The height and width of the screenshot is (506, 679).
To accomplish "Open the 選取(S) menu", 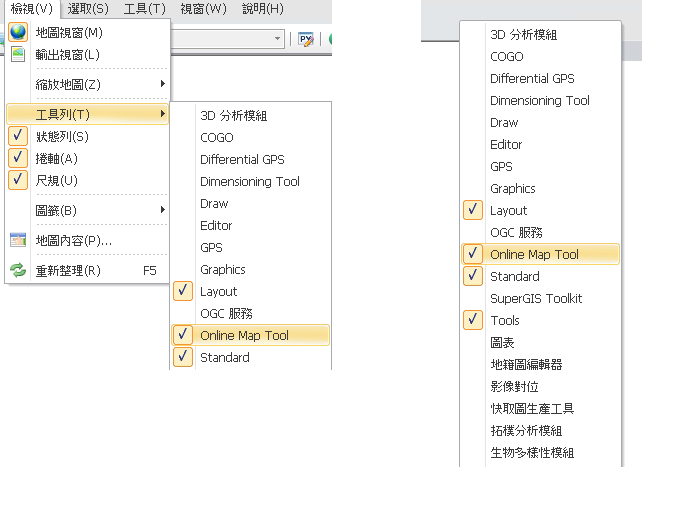I will coord(88,9).
